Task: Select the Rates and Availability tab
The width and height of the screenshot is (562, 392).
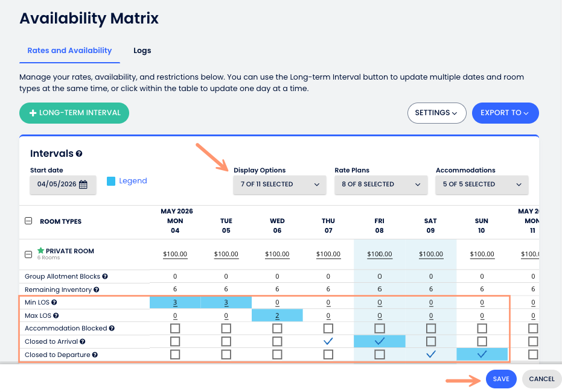Action: [x=69, y=51]
